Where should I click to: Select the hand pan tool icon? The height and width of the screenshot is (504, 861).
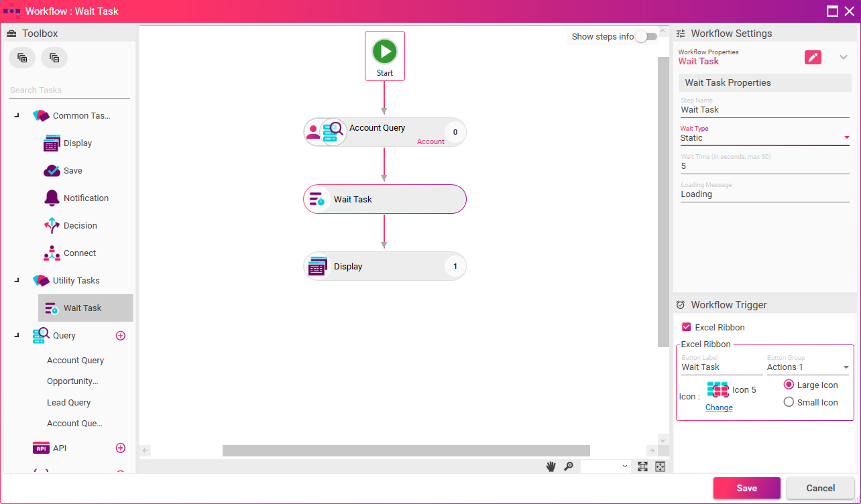(551, 466)
